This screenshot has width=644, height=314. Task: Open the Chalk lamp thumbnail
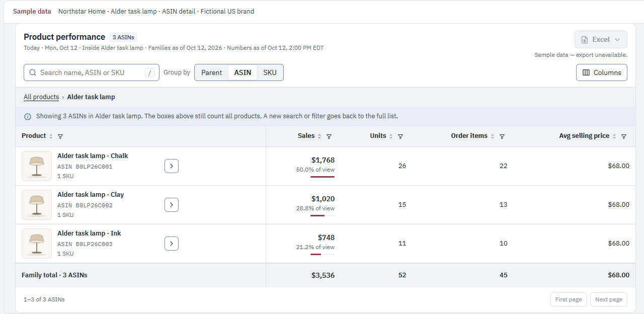click(x=37, y=166)
